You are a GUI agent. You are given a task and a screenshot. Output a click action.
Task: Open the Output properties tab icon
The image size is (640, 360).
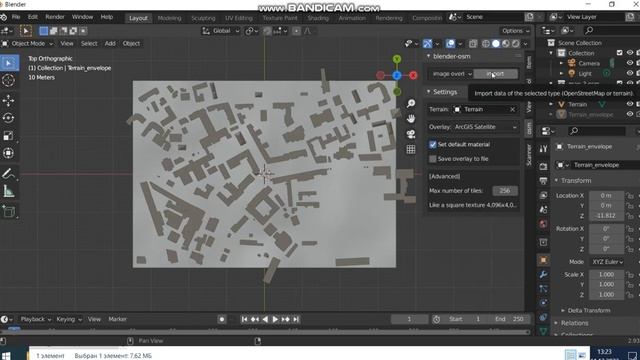click(543, 180)
